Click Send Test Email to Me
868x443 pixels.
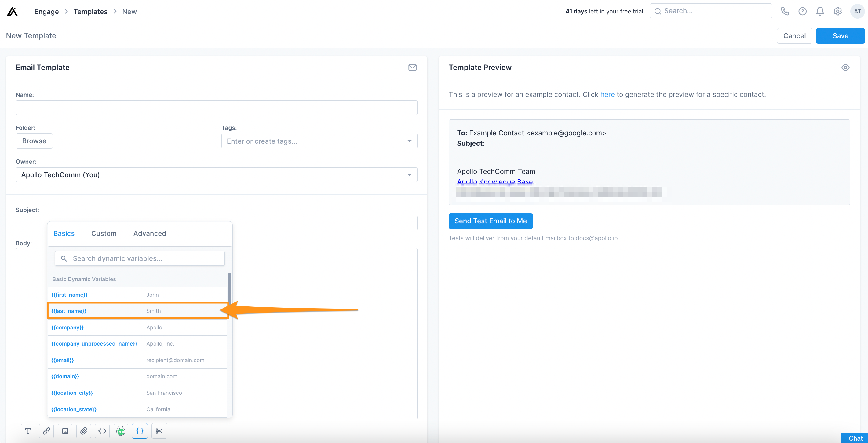pyautogui.click(x=490, y=221)
